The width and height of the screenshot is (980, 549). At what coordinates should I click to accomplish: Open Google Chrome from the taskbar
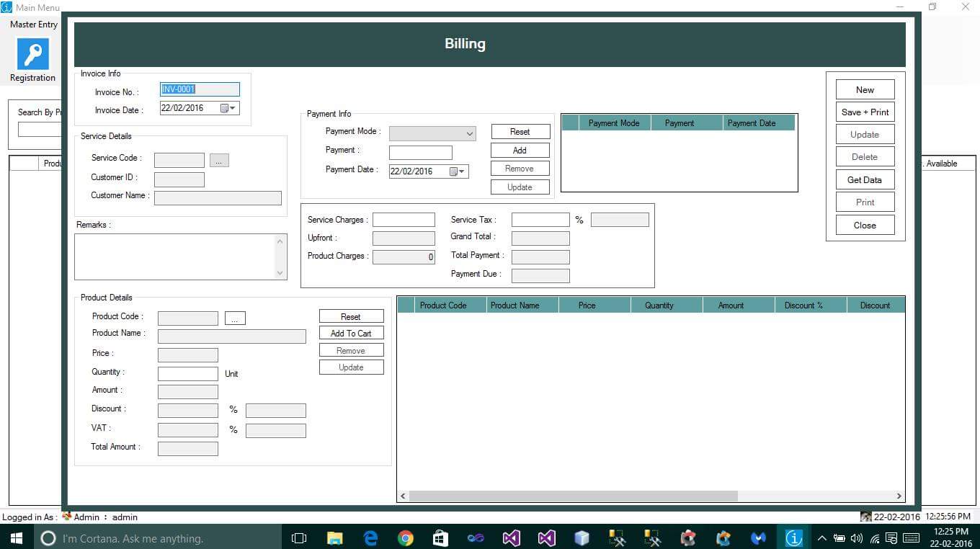tap(405, 538)
